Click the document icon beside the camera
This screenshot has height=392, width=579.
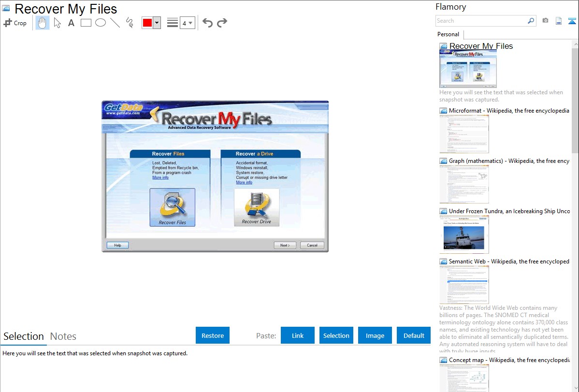(x=559, y=21)
